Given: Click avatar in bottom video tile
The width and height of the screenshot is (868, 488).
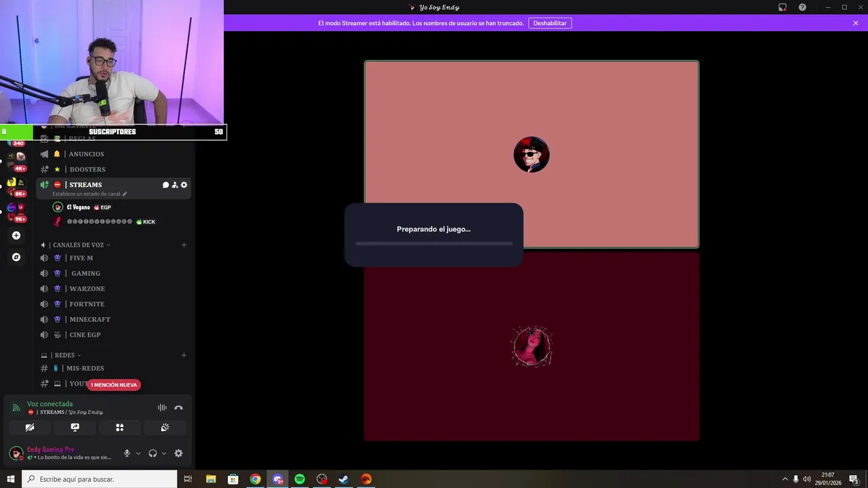Looking at the screenshot, I should coord(532,346).
